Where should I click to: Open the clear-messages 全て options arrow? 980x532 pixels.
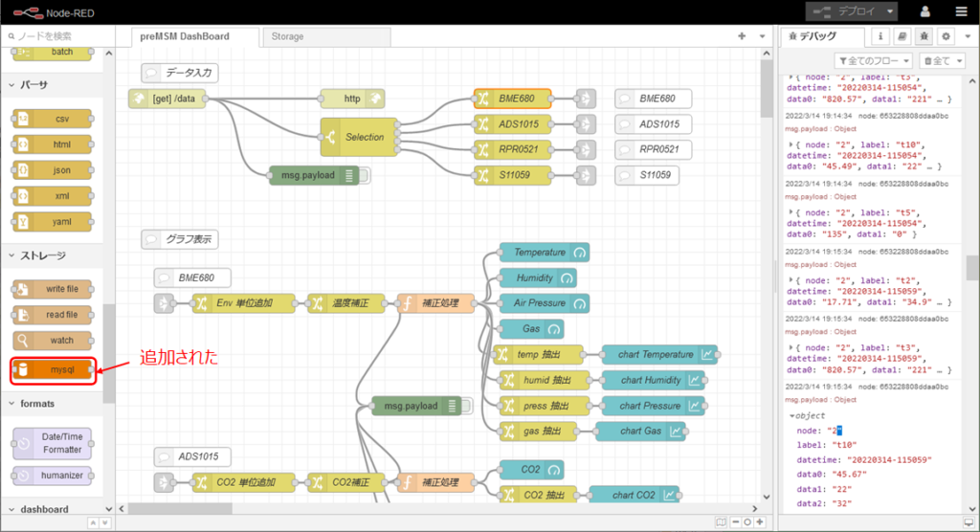pos(959,60)
